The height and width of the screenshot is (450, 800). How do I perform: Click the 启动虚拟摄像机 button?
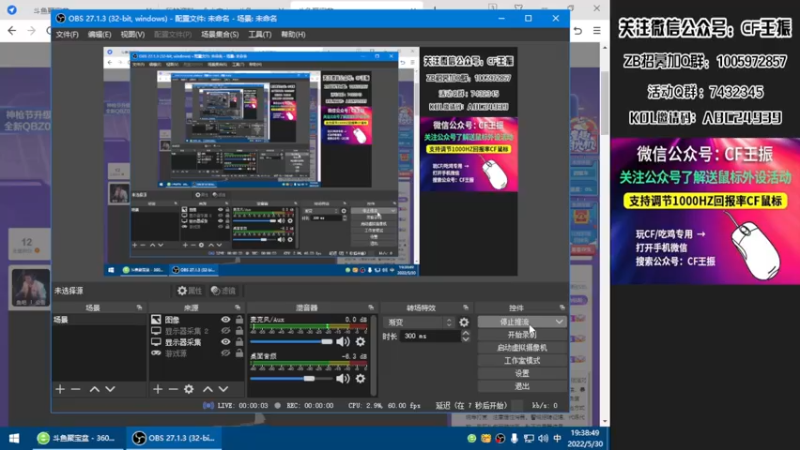(522, 347)
